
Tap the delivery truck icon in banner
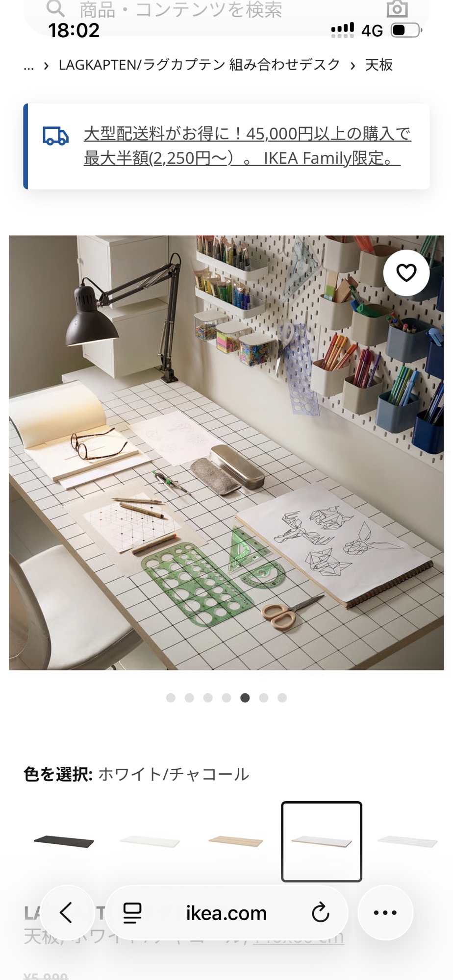click(55, 136)
